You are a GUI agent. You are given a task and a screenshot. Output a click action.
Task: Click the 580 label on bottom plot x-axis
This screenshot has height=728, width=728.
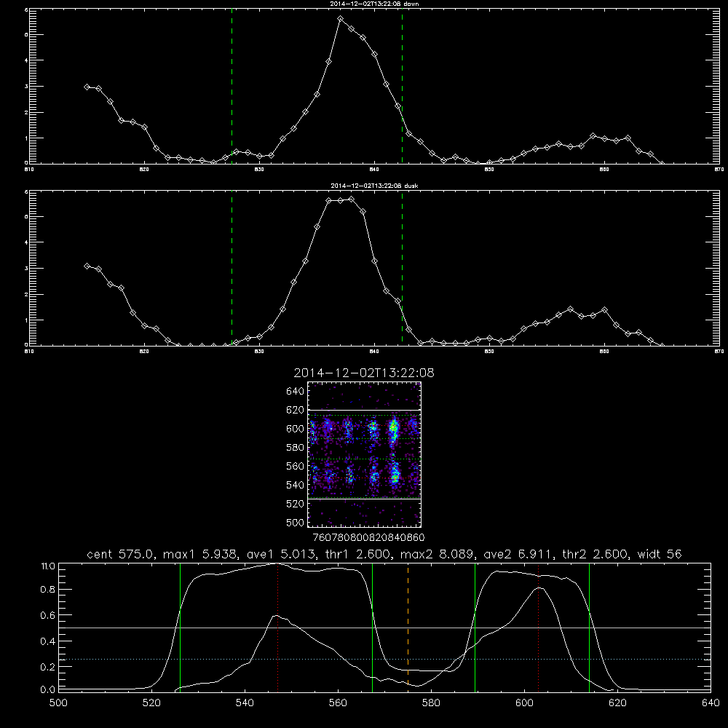(x=431, y=703)
